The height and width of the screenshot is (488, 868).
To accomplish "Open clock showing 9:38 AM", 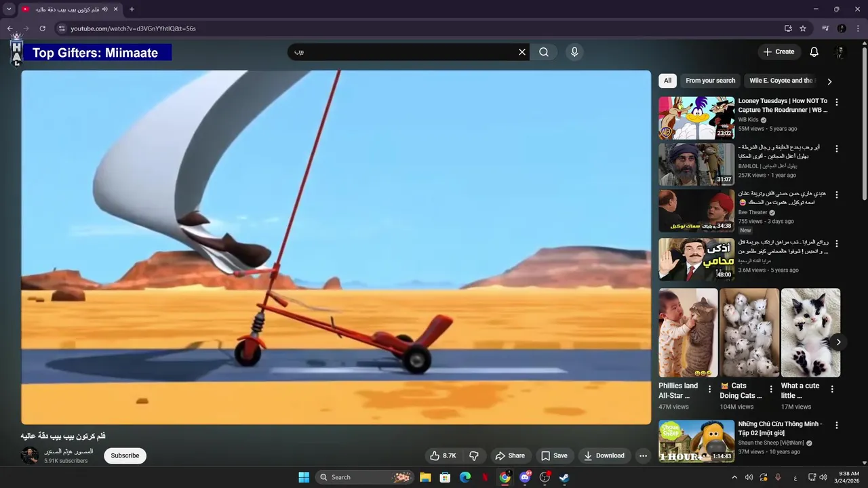I will 848,477.
